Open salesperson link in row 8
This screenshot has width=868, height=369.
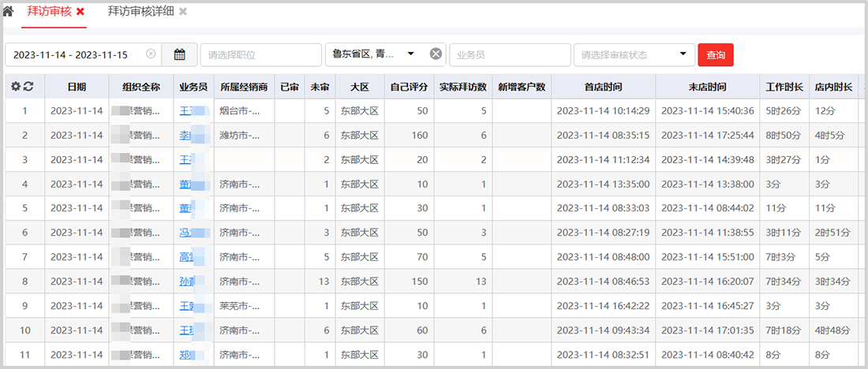[187, 281]
